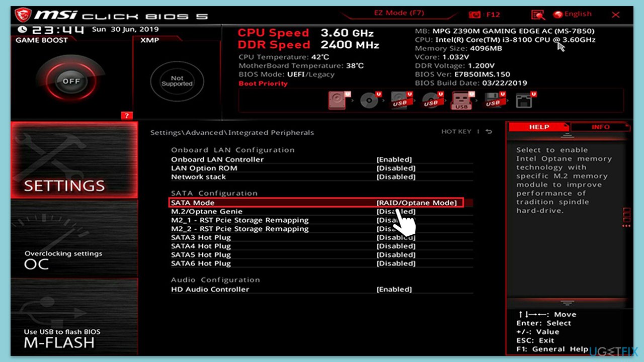Select the SATA4 Hot Plug row label

click(x=201, y=246)
